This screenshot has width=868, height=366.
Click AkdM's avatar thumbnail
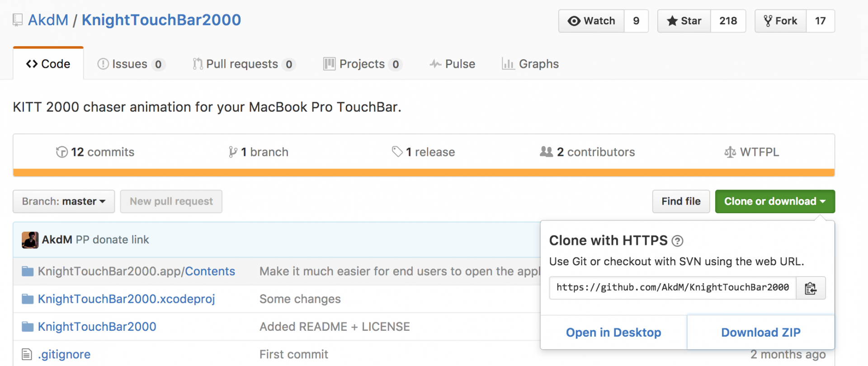point(30,240)
